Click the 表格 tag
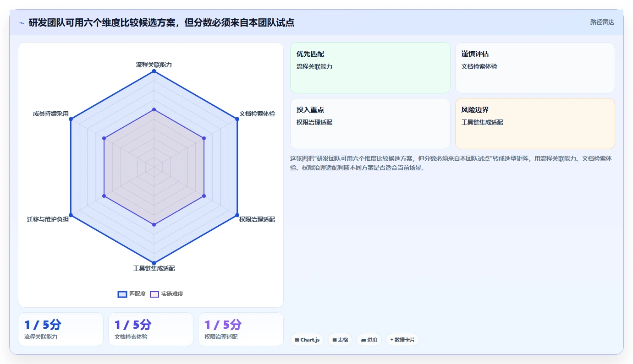 [x=340, y=340]
